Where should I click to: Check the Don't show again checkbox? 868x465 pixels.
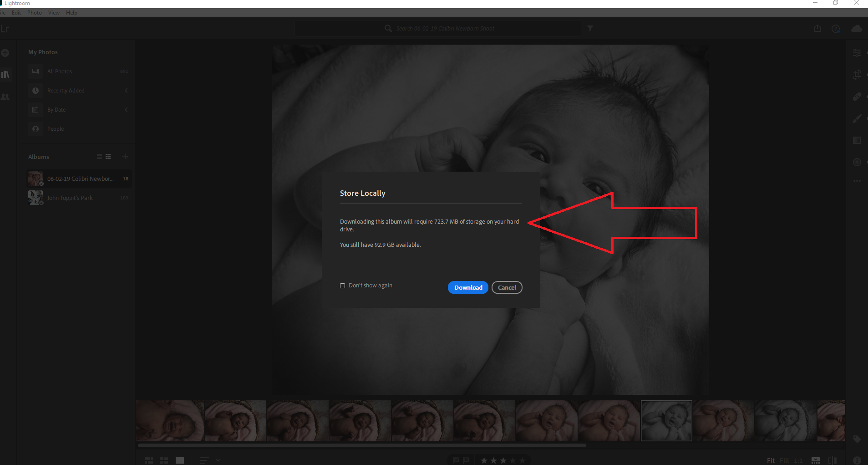click(343, 286)
